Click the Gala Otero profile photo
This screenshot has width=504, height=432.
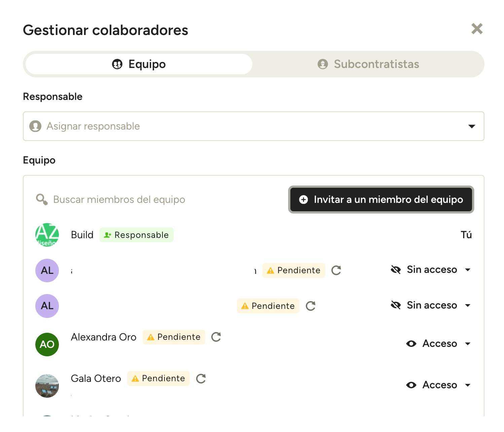[47, 386]
